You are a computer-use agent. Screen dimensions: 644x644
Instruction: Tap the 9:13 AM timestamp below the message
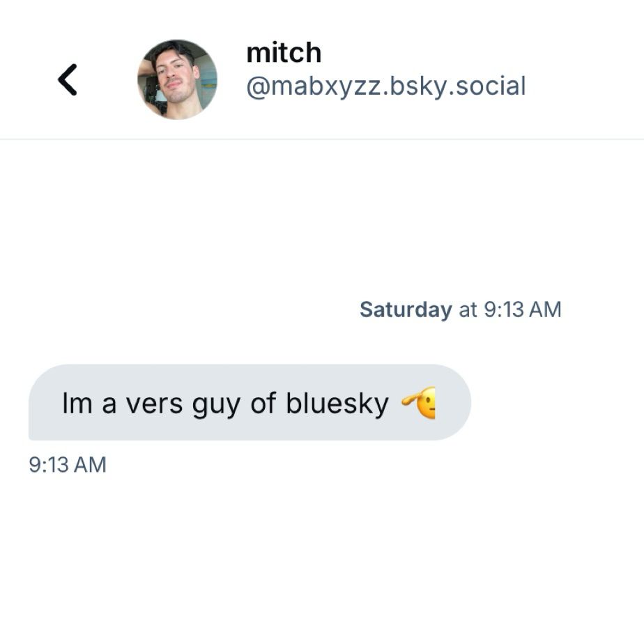(x=68, y=465)
